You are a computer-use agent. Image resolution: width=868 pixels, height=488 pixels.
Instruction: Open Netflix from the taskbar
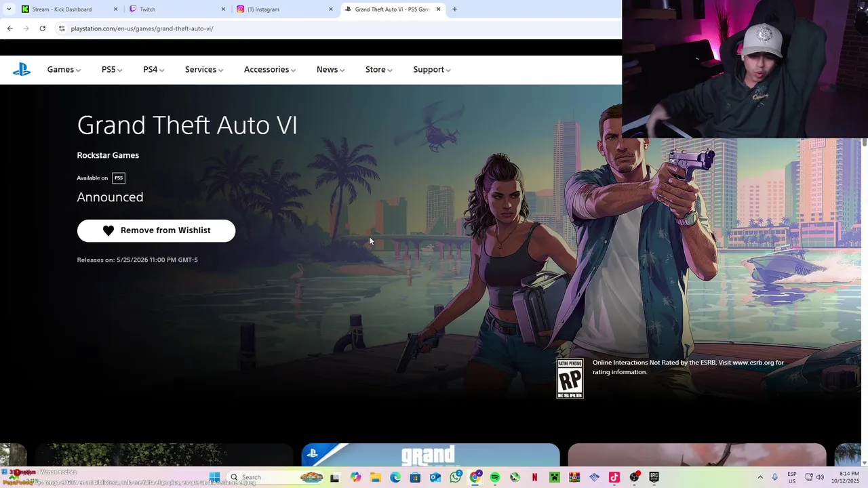[534, 477]
